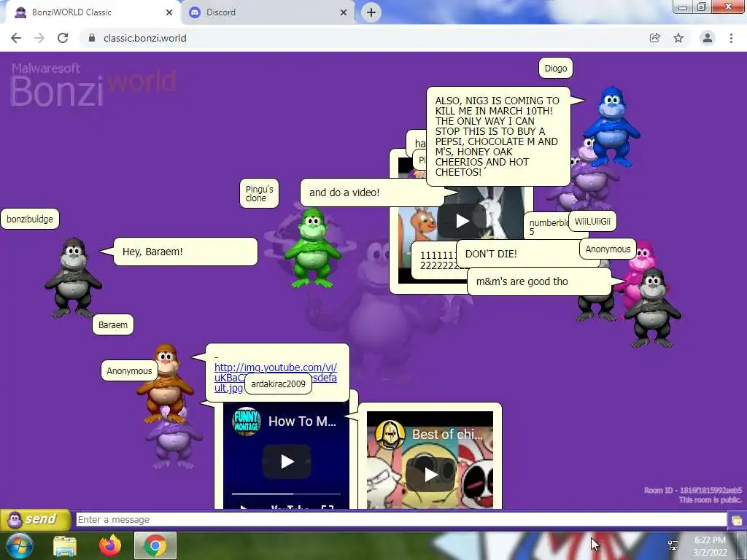Viewport: 747px width, 560px height.
Task: Click the Pingu's clone name tag
Action: 259,193
